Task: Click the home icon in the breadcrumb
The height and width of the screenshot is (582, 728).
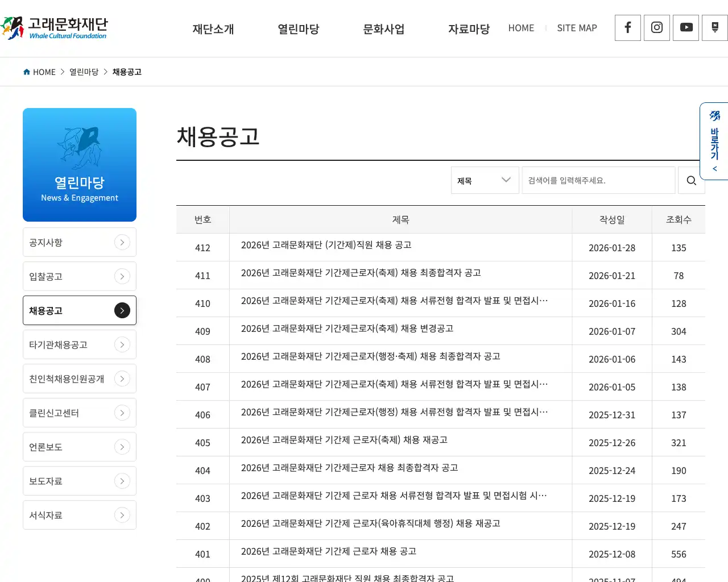Action: (x=26, y=71)
